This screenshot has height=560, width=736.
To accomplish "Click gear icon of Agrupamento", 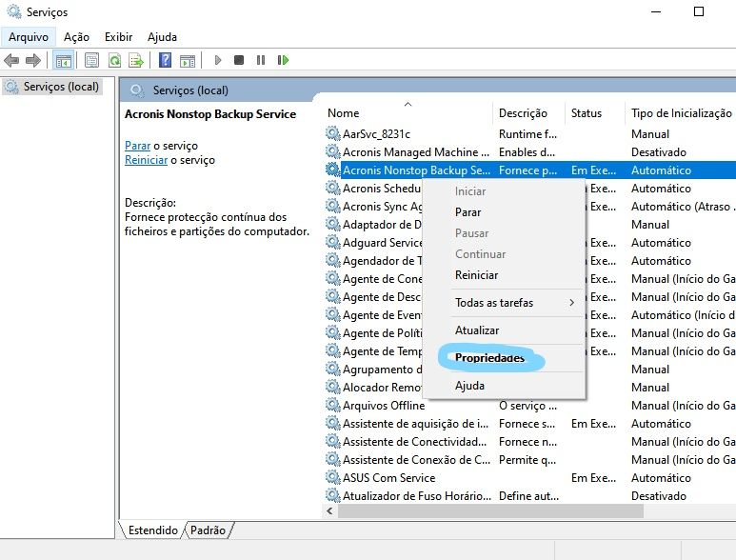I will [x=333, y=369].
